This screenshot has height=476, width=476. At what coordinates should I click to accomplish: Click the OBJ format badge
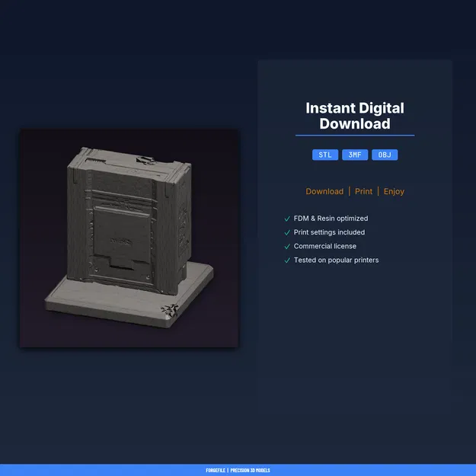point(385,155)
